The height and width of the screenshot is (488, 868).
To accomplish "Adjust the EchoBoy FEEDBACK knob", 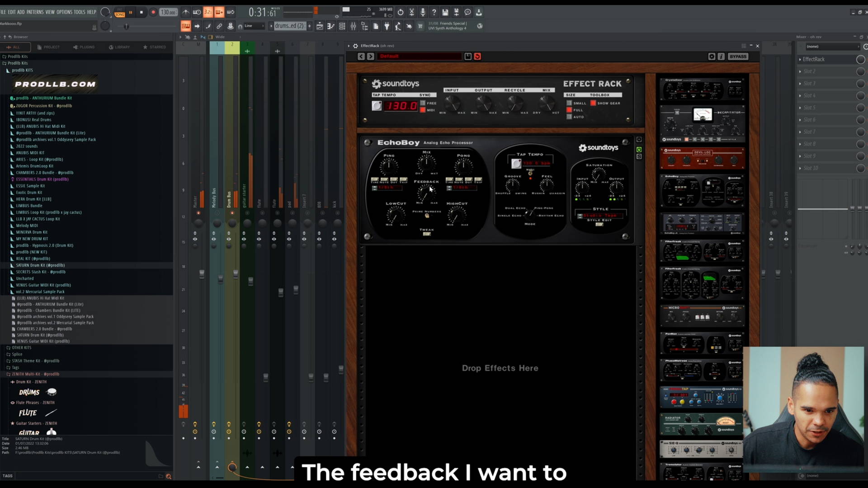I will coord(425,193).
